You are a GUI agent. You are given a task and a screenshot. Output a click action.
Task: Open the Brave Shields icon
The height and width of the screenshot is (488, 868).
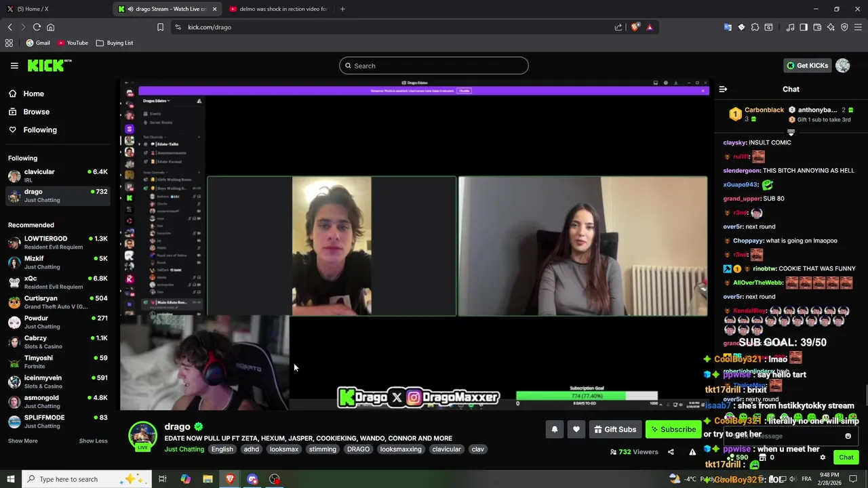pos(635,27)
